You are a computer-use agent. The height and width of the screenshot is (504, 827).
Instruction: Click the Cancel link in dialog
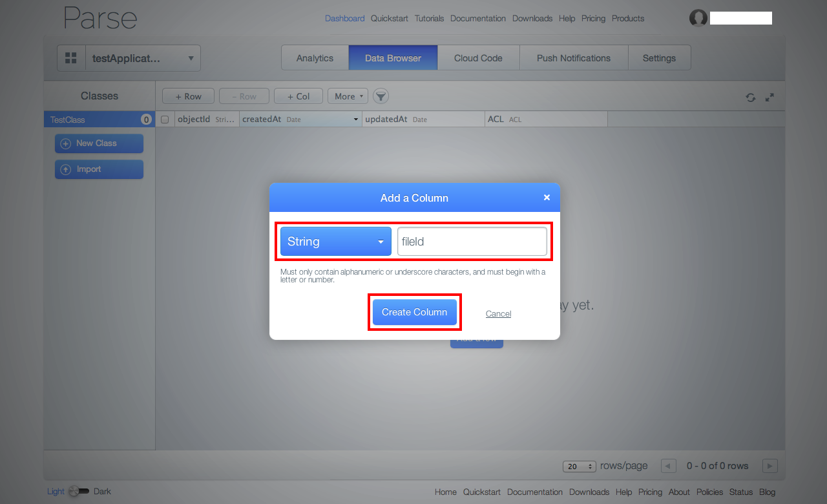click(498, 313)
